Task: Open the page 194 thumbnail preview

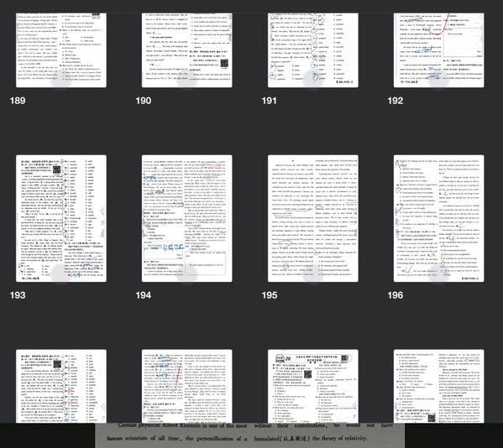Action: [x=187, y=219]
